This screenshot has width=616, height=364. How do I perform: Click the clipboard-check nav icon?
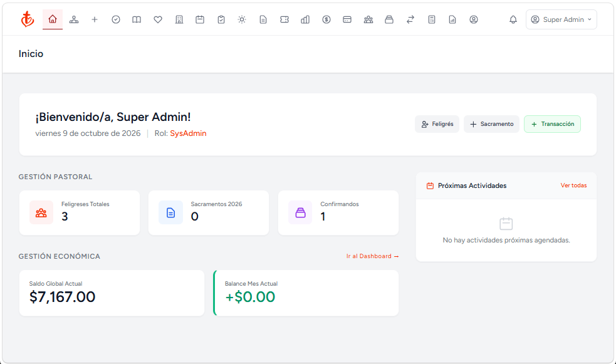(x=221, y=19)
